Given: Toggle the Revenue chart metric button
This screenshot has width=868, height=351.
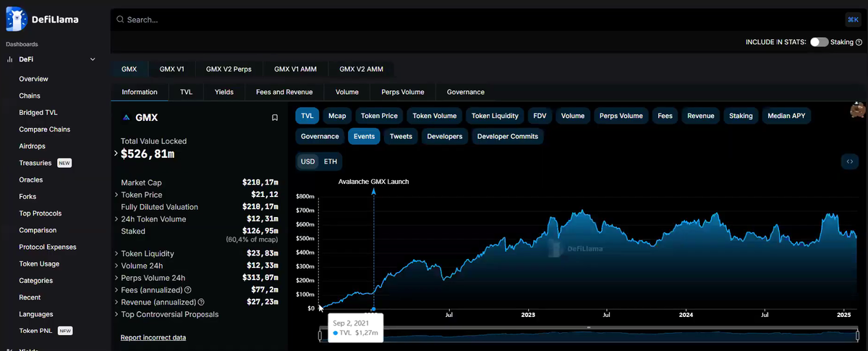Looking at the screenshot, I should 701,116.
